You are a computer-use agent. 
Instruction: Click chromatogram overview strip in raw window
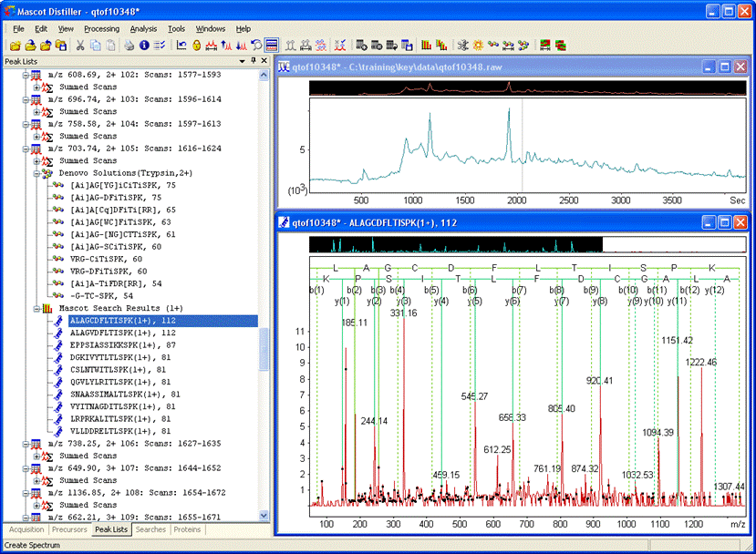click(527, 87)
